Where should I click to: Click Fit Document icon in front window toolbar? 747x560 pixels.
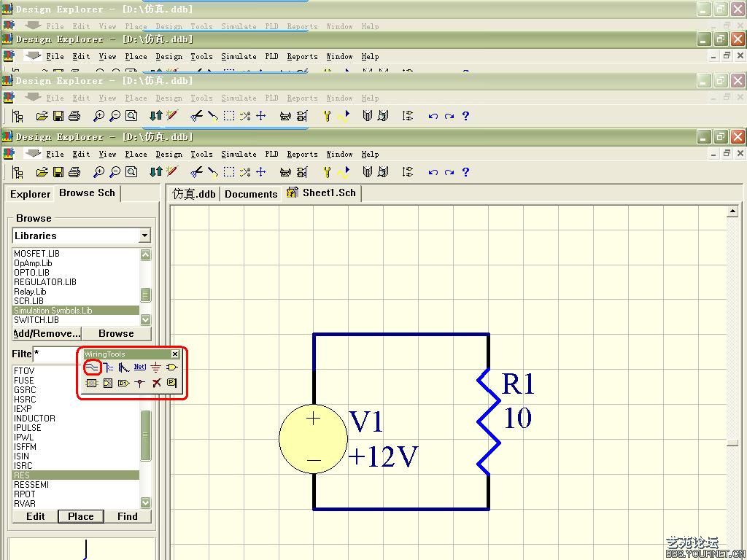(x=131, y=171)
